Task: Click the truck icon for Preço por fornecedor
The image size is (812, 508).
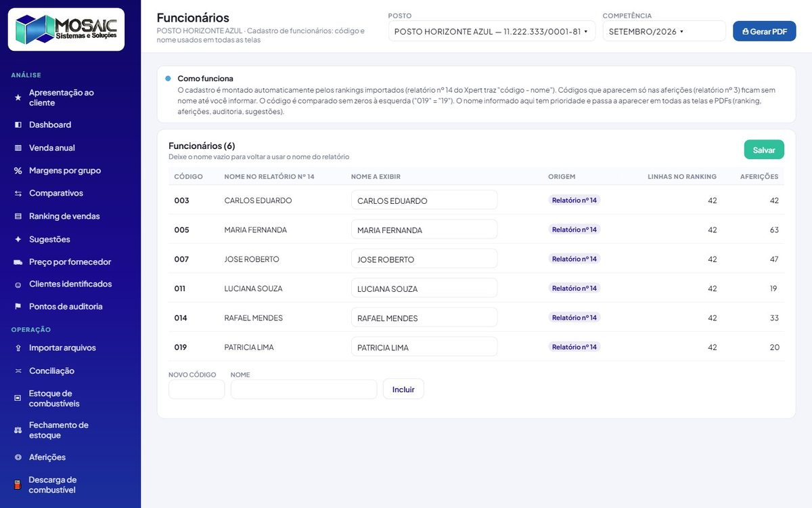Action: (18, 262)
